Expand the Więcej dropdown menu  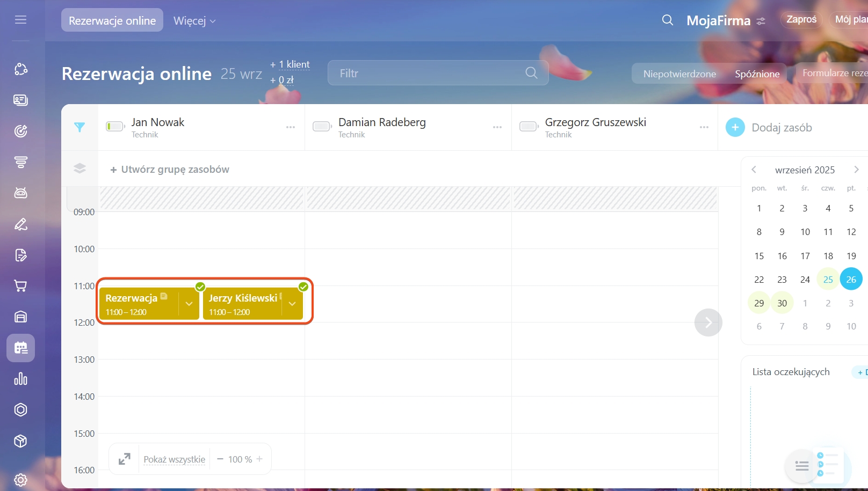(x=194, y=21)
